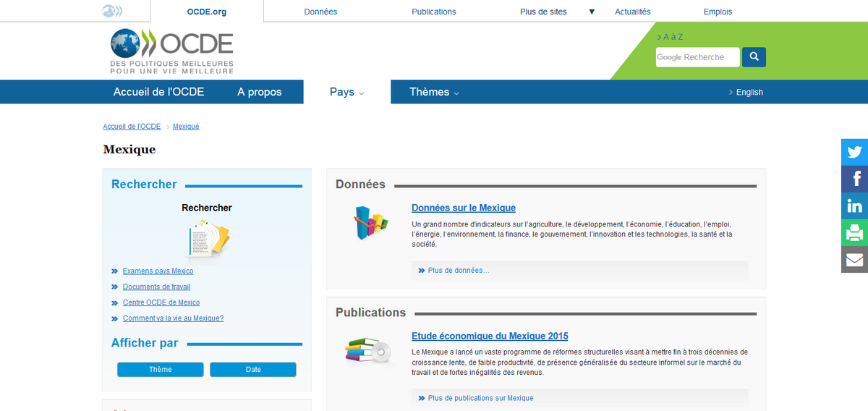Screen dimensions: 868x411
Task: Open Plus de sites menu
Action: [x=543, y=12]
